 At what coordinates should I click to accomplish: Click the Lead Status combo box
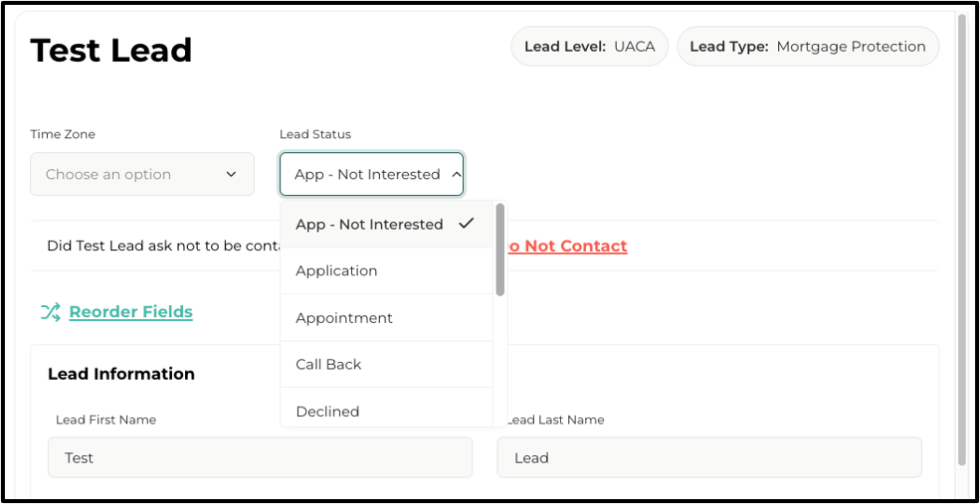pos(371,174)
